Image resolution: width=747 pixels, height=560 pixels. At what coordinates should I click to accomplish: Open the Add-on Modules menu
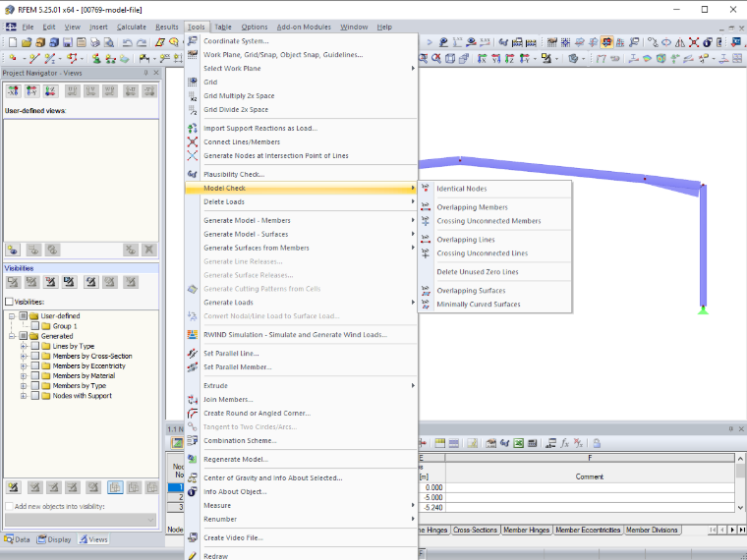pyautogui.click(x=304, y=28)
